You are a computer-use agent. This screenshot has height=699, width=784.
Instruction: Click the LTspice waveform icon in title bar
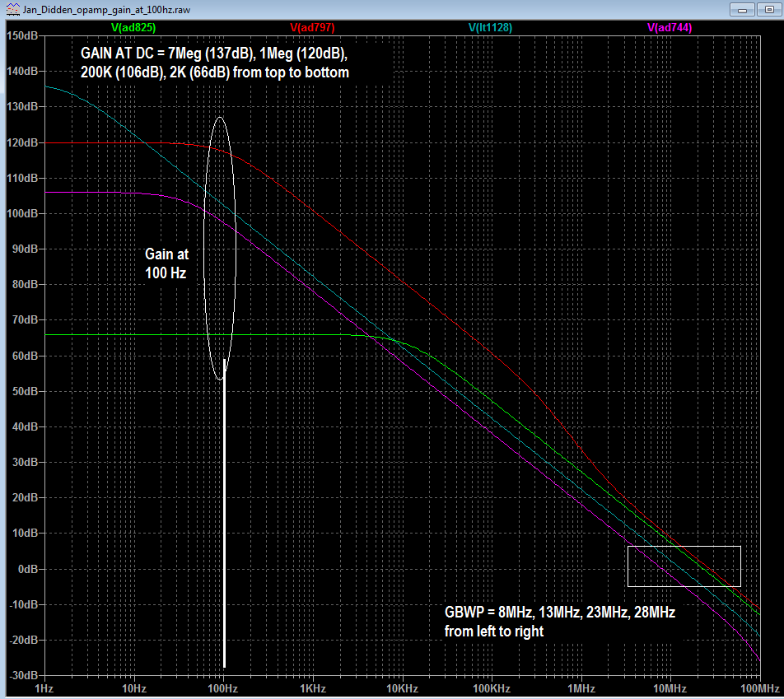coord(13,10)
